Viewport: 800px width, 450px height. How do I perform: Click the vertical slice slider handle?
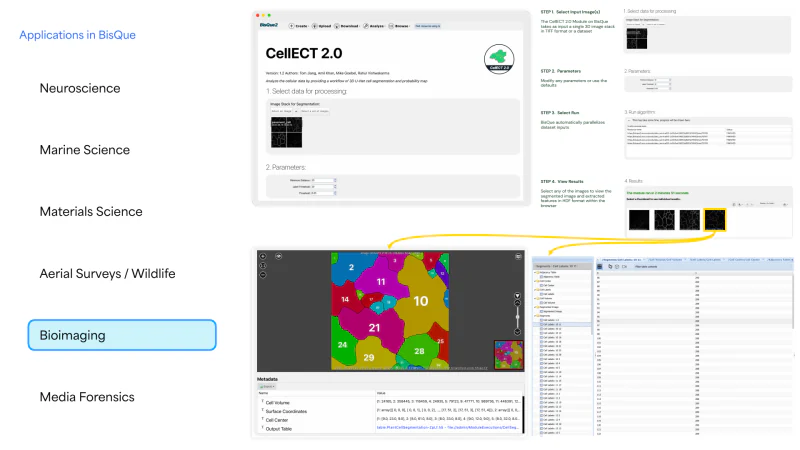point(517,317)
